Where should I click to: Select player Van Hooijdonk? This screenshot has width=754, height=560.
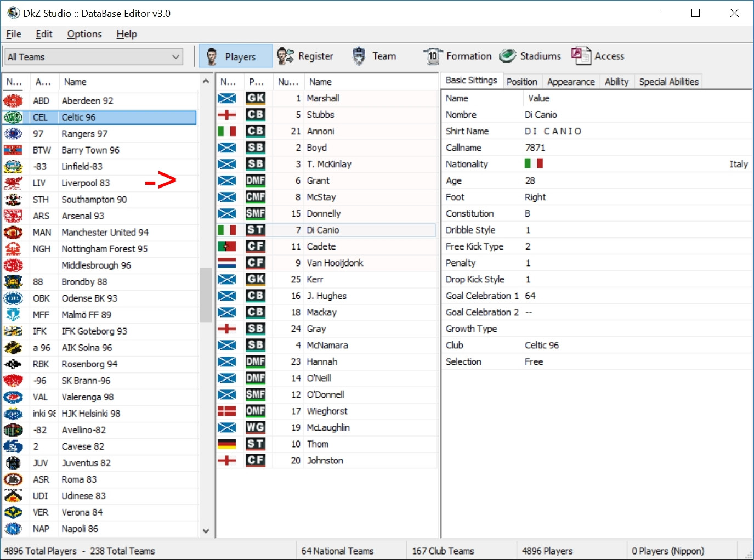pos(327,263)
